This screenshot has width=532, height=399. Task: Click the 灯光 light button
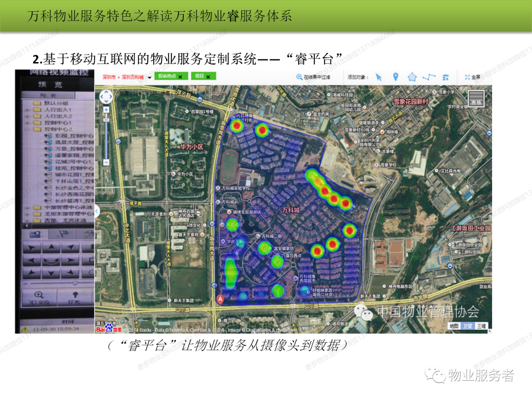point(75,298)
